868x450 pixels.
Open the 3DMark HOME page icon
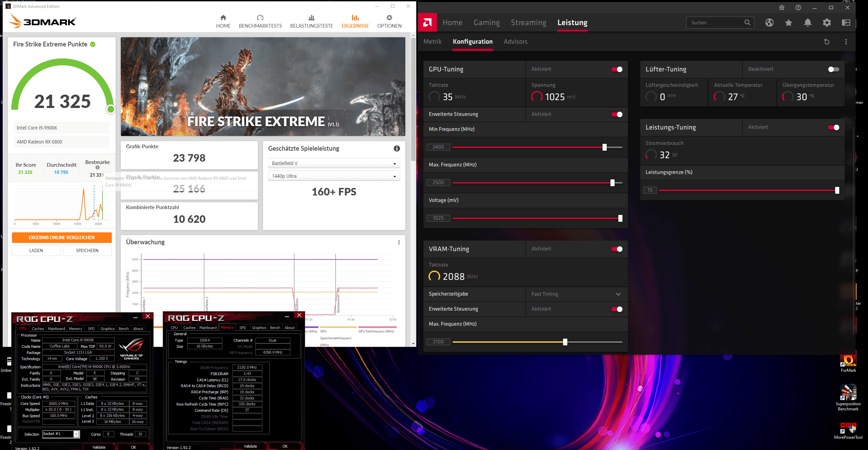pos(223,18)
